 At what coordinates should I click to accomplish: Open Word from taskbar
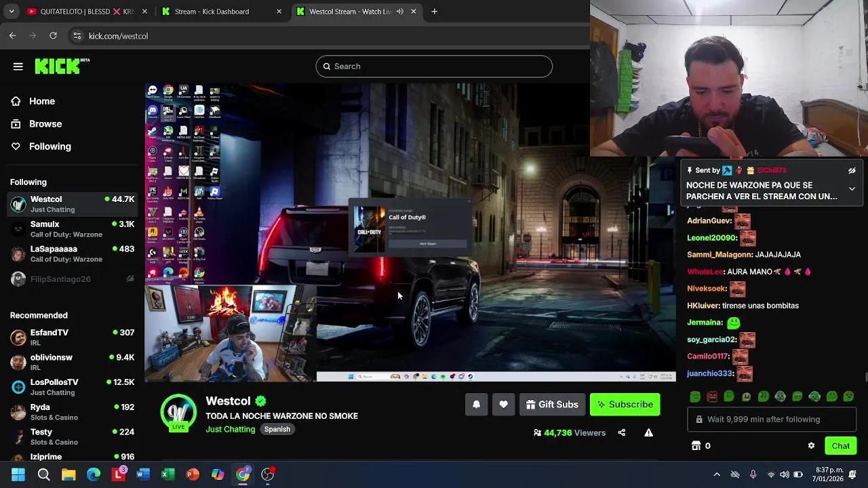[x=143, y=474]
